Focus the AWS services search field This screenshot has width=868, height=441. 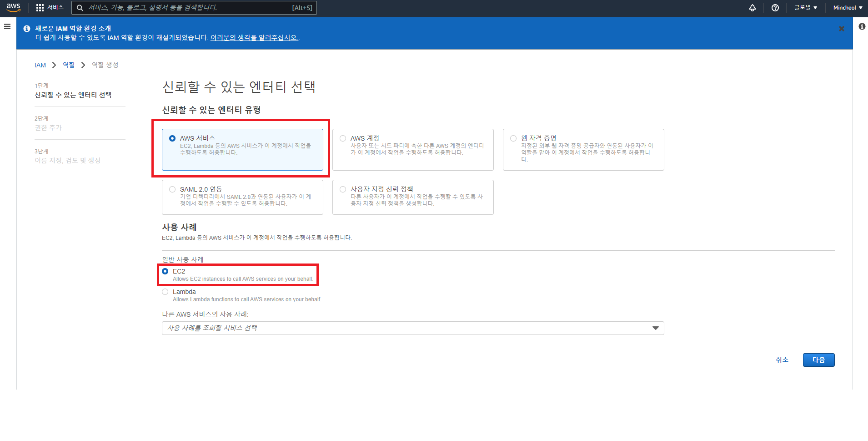coord(194,8)
